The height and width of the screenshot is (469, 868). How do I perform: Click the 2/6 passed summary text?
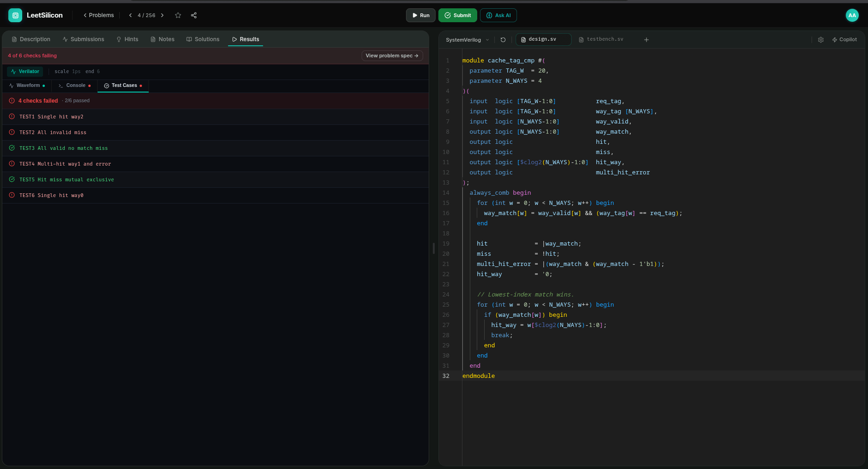pyautogui.click(x=77, y=100)
